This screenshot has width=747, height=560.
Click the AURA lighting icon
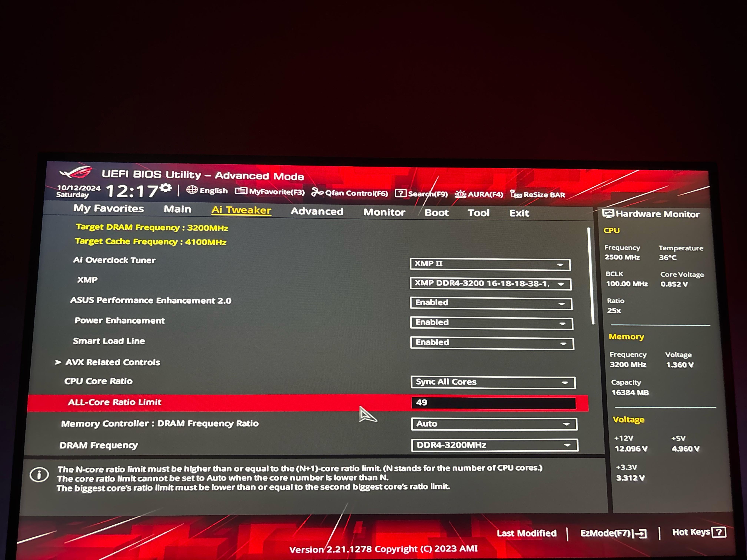460,194
